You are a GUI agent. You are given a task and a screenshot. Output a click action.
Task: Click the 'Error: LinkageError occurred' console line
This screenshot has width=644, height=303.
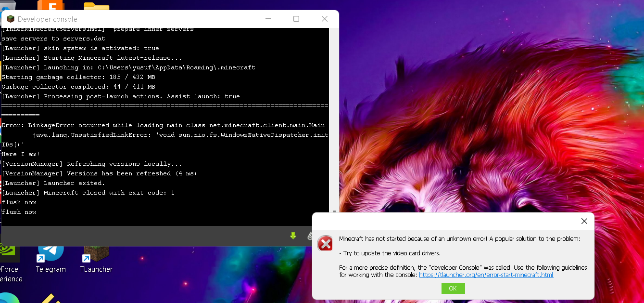click(163, 125)
